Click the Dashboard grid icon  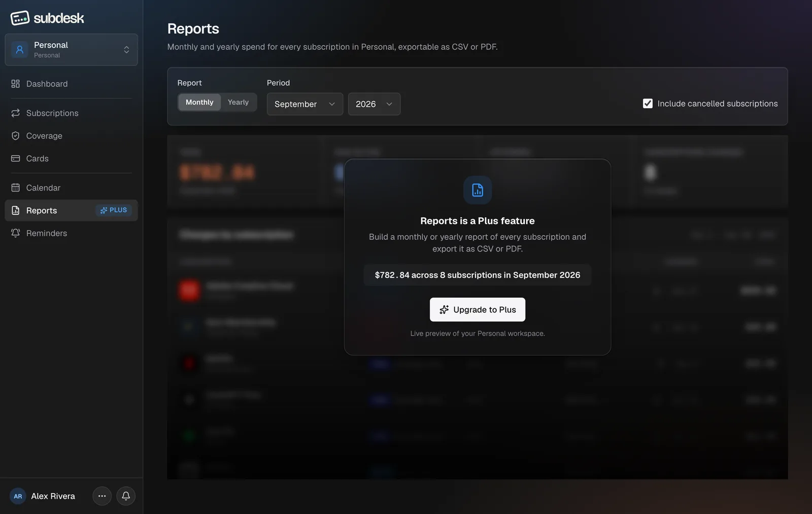point(16,84)
